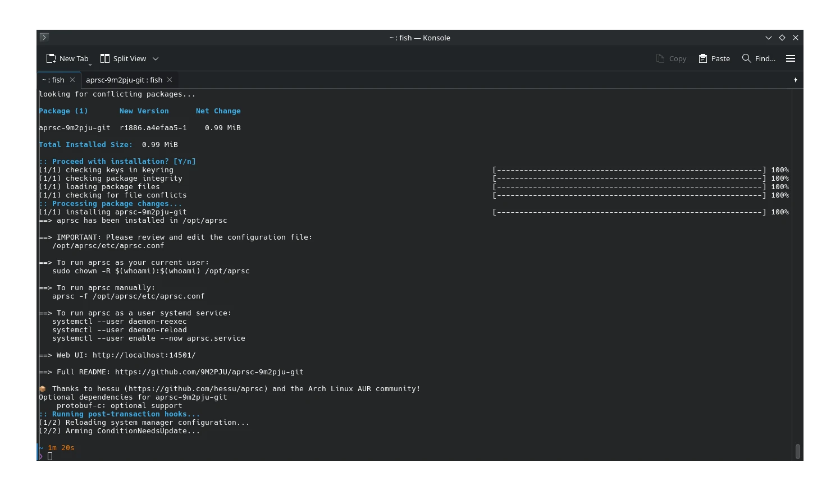Click the new-tab icon at tab bar right
Screen dimensions: 840x504
click(796, 80)
